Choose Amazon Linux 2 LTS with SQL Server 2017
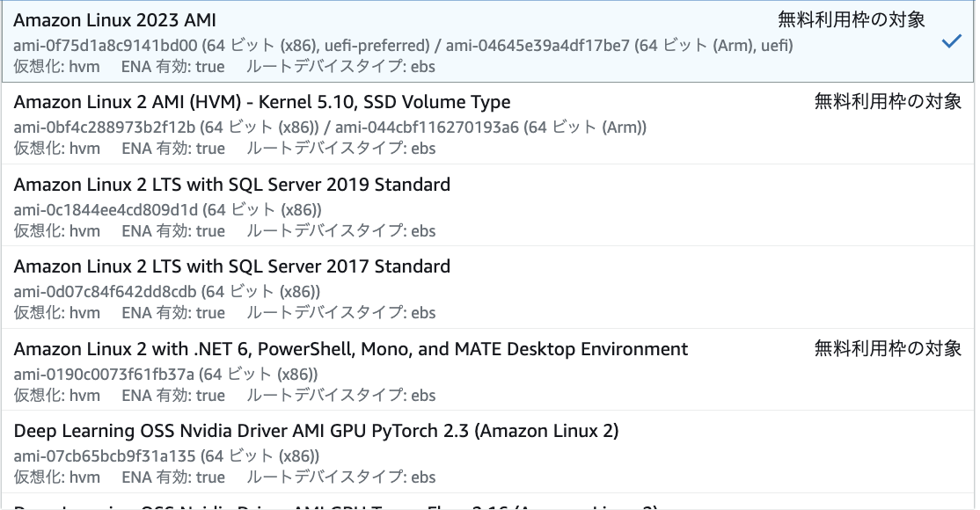980x510 pixels. click(x=230, y=266)
